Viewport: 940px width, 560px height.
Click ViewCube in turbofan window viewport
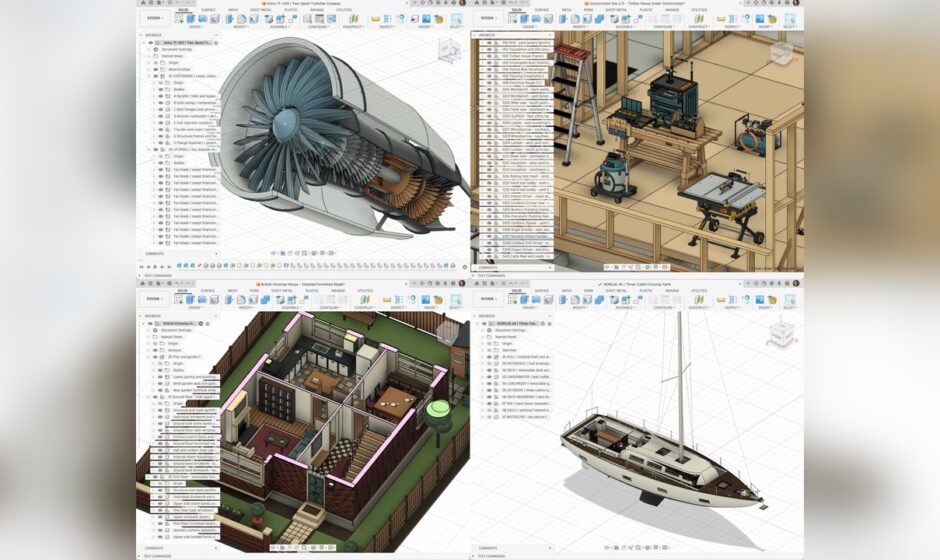448,51
